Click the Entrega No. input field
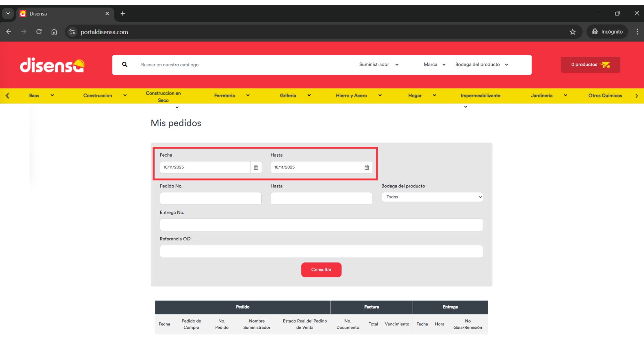644x362 pixels. 321,225
